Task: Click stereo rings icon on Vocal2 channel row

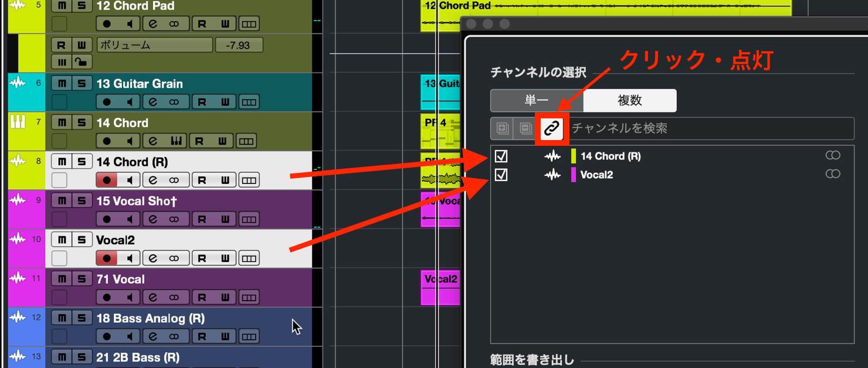Action: coord(833,173)
